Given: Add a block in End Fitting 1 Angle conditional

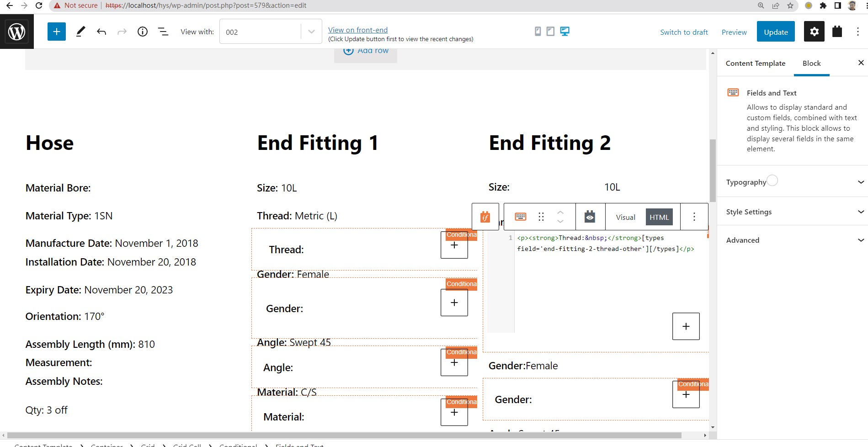Looking at the screenshot, I should pos(454,362).
